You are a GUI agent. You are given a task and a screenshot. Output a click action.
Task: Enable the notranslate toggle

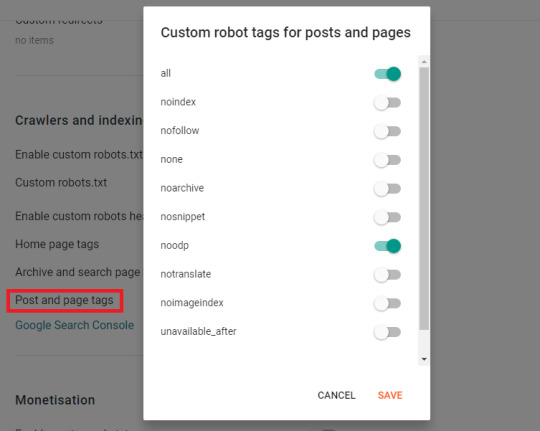pos(387,275)
